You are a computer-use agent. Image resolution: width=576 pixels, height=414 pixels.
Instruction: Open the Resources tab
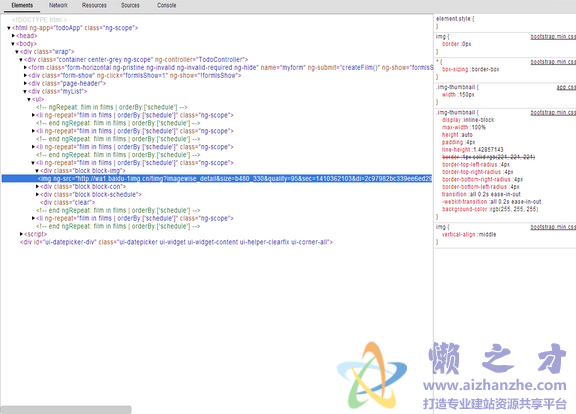[94, 5]
